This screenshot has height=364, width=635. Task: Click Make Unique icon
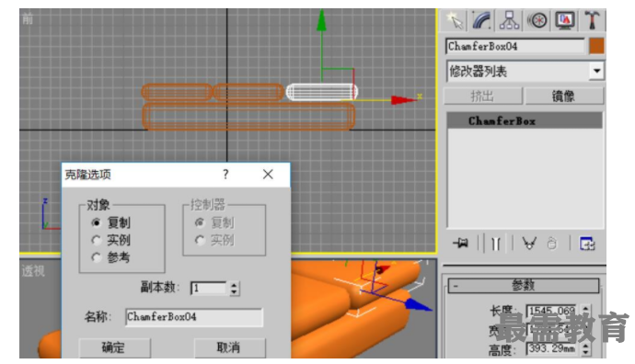click(529, 244)
